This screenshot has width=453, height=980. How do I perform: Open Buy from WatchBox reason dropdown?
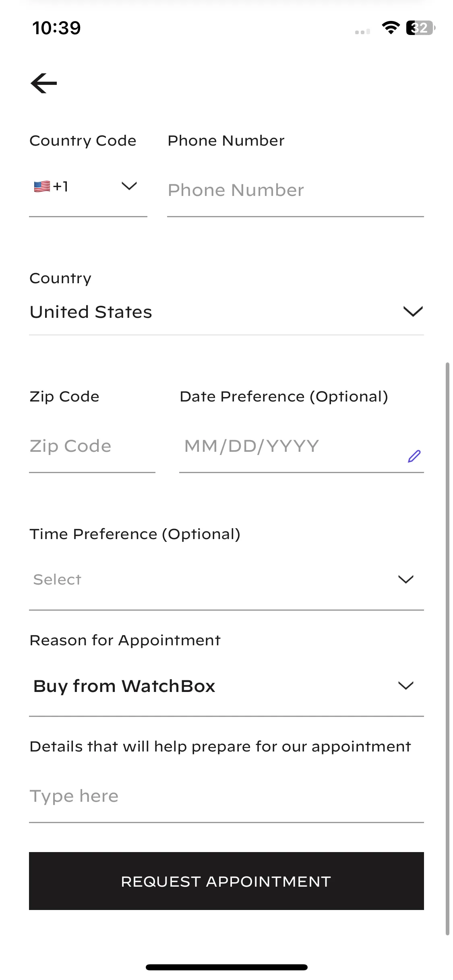coord(226,686)
